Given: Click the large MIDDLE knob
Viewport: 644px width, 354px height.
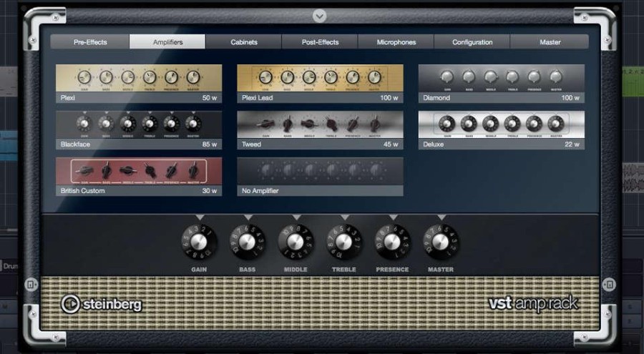Looking at the screenshot, I should [296, 242].
